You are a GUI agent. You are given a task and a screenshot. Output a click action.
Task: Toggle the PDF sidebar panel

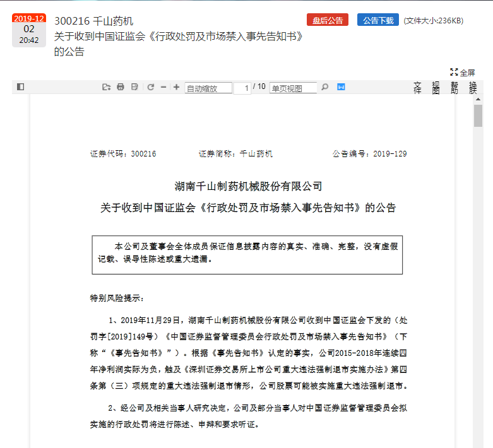pos(20,87)
